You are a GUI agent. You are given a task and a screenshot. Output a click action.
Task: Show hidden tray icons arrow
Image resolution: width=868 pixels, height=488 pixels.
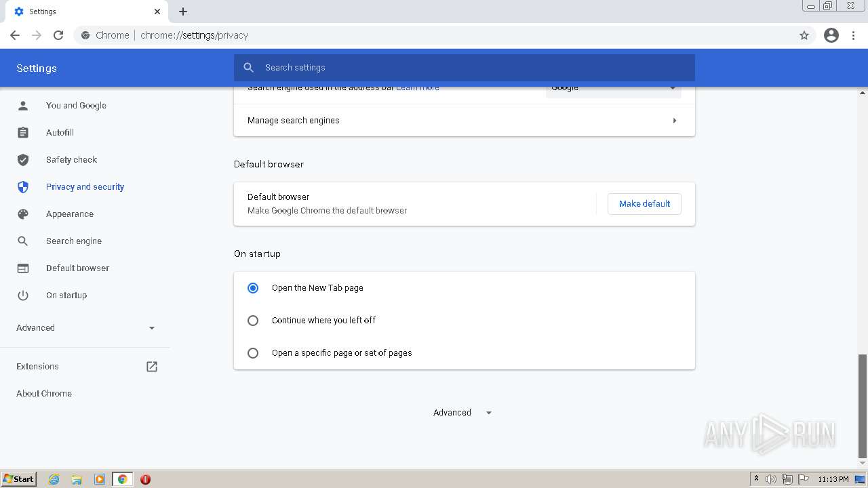pyautogui.click(x=756, y=479)
